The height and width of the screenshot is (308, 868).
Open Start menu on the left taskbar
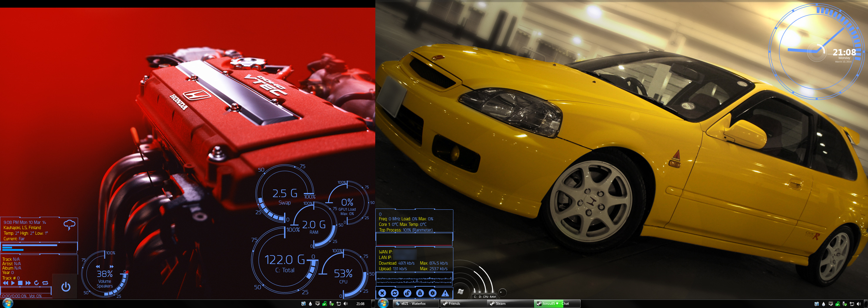7,303
